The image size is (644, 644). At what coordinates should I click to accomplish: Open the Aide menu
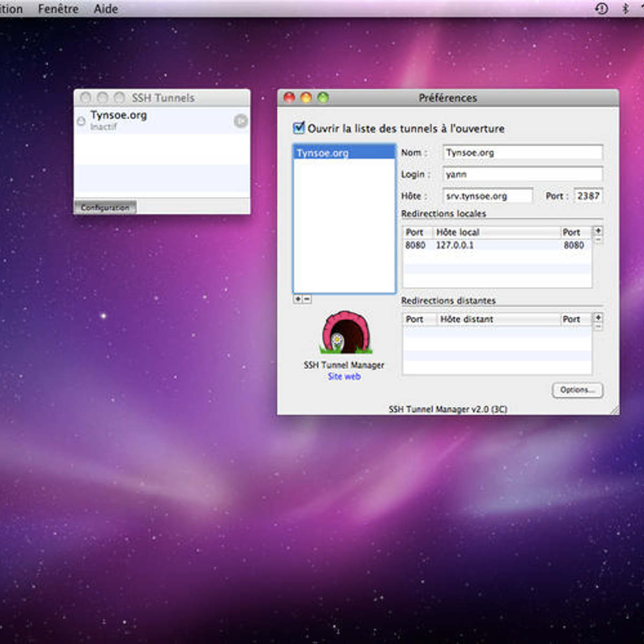point(106,9)
